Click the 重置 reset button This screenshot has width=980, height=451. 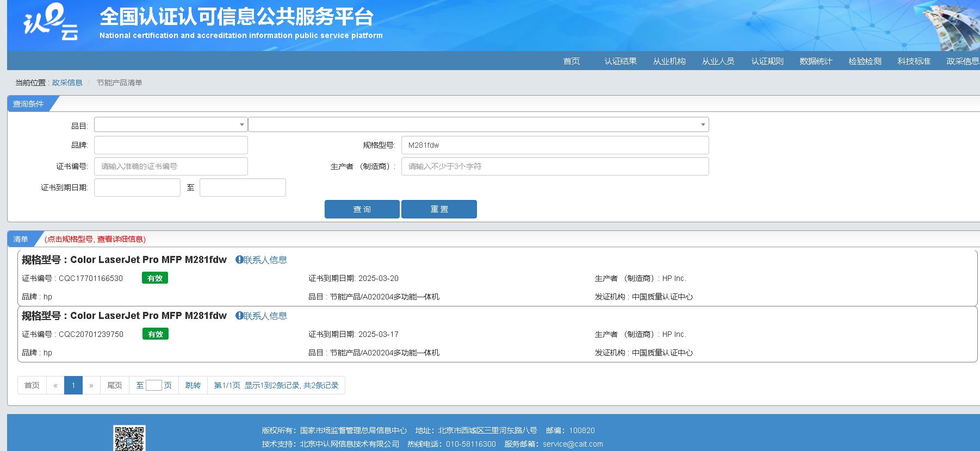click(439, 209)
